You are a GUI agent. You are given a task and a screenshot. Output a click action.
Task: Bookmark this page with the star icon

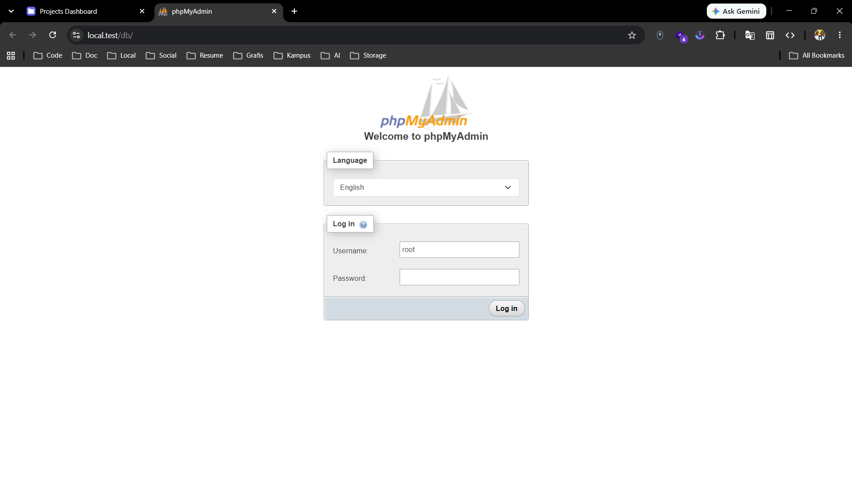[632, 35]
